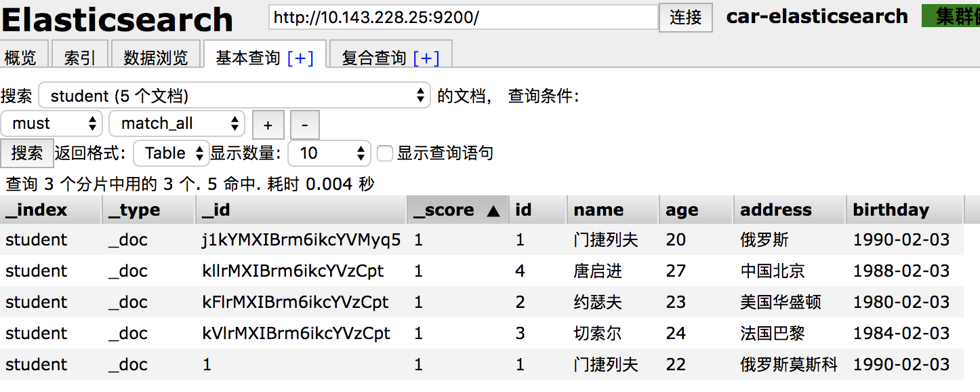Image resolution: width=980 pixels, height=392 pixels.
Task: Select the 基本查询 tab
Action: pyautogui.click(x=247, y=58)
